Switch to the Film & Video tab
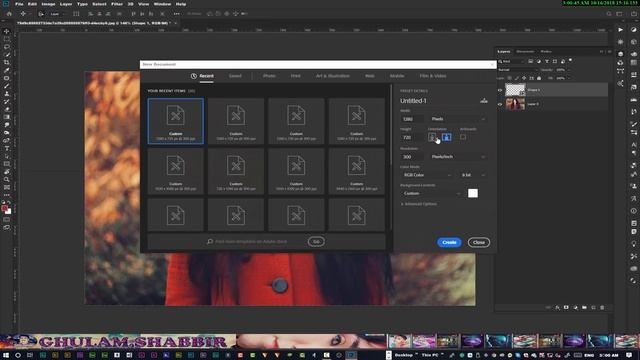This screenshot has width=640, height=360. 433,76
